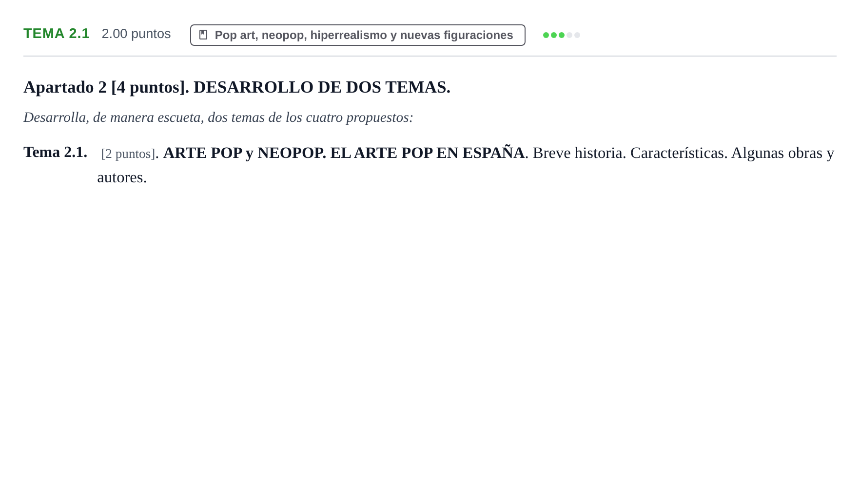This screenshot has width=860, height=504.
Task: Click the green difficulty dots indicator
Action: pos(561,35)
